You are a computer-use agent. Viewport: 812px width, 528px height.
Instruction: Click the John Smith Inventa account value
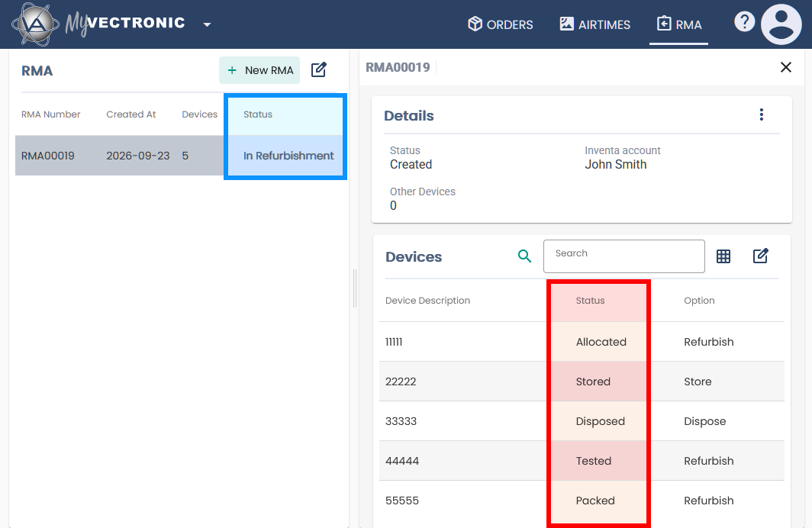(616, 165)
